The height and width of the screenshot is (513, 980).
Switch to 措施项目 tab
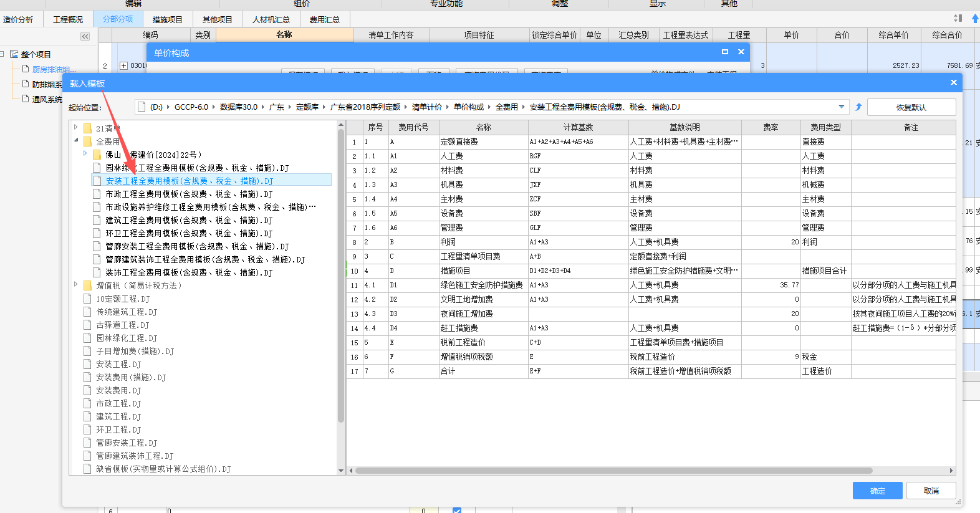(x=168, y=19)
